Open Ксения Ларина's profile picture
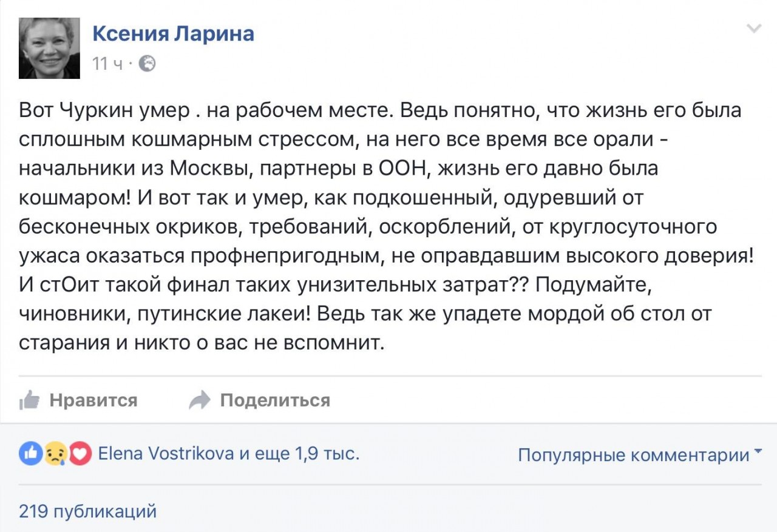The width and height of the screenshot is (777, 532). 49,48
